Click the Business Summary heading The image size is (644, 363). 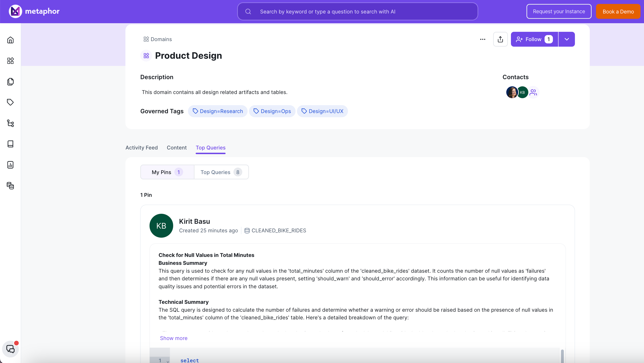pos(183,263)
